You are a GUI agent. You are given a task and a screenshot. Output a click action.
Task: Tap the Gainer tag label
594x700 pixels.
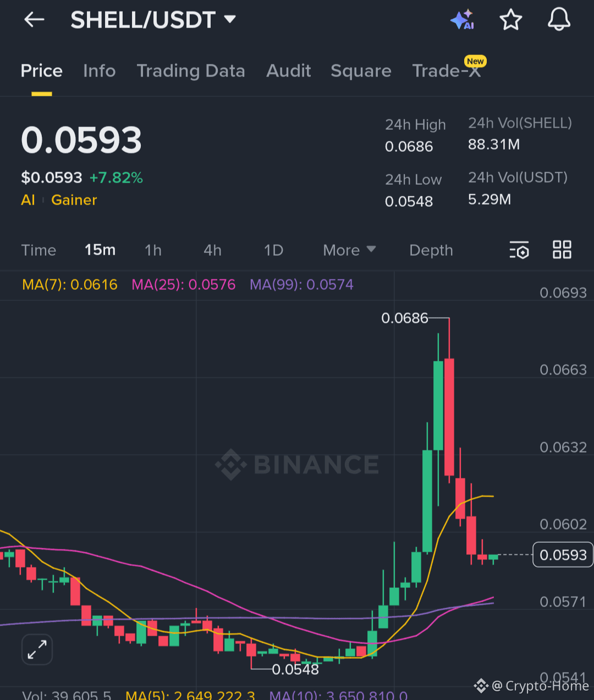[x=74, y=200]
